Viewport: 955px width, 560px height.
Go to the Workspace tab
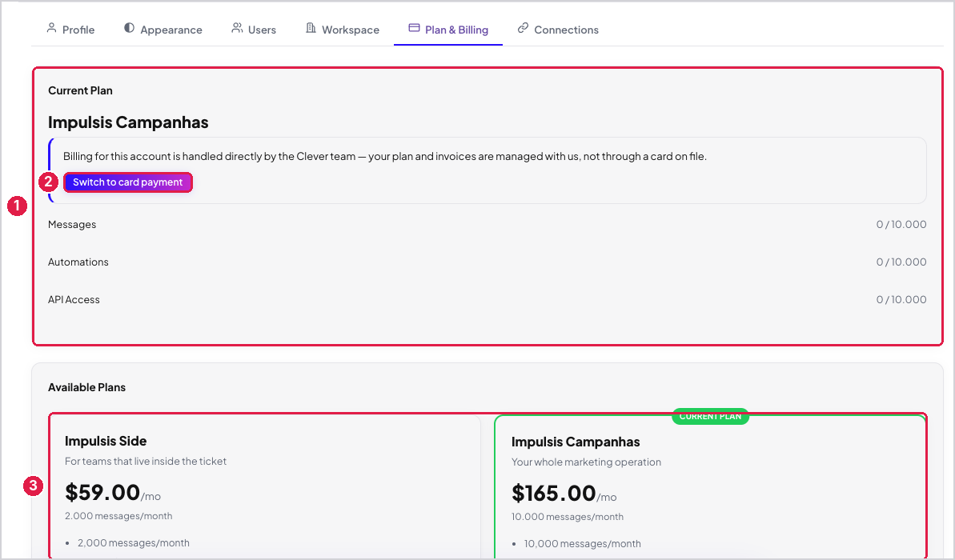pyautogui.click(x=343, y=30)
